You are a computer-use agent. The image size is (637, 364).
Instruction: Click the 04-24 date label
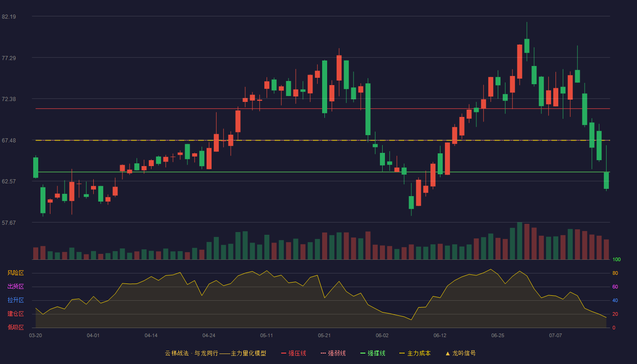(x=209, y=335)
